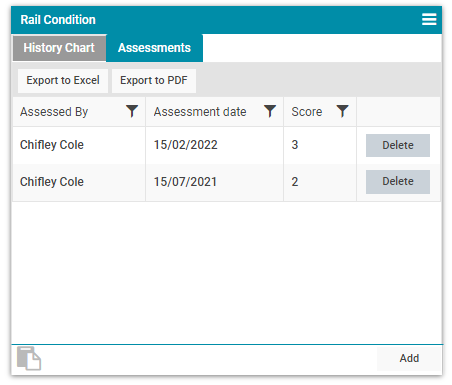Switch to the History Chart tab
The height and width of the screenshot is (385, 452).
59,48
